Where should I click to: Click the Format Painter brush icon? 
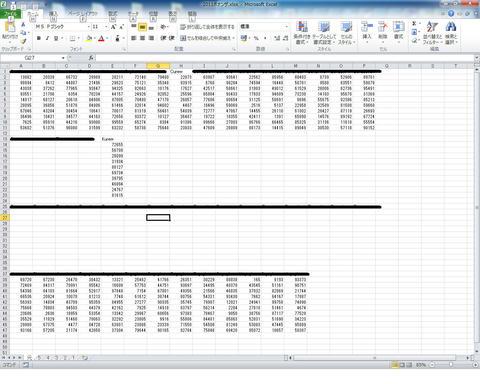tap(23, 41)
